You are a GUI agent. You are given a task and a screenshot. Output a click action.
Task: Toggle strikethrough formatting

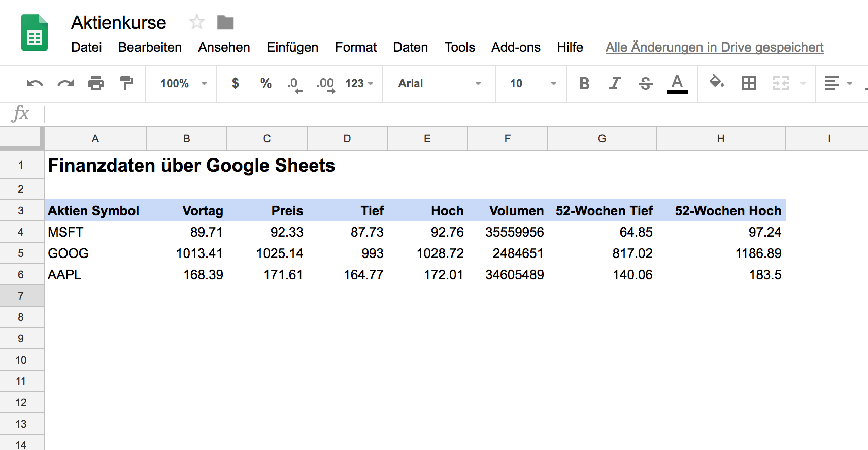click(x=646, y=83)
